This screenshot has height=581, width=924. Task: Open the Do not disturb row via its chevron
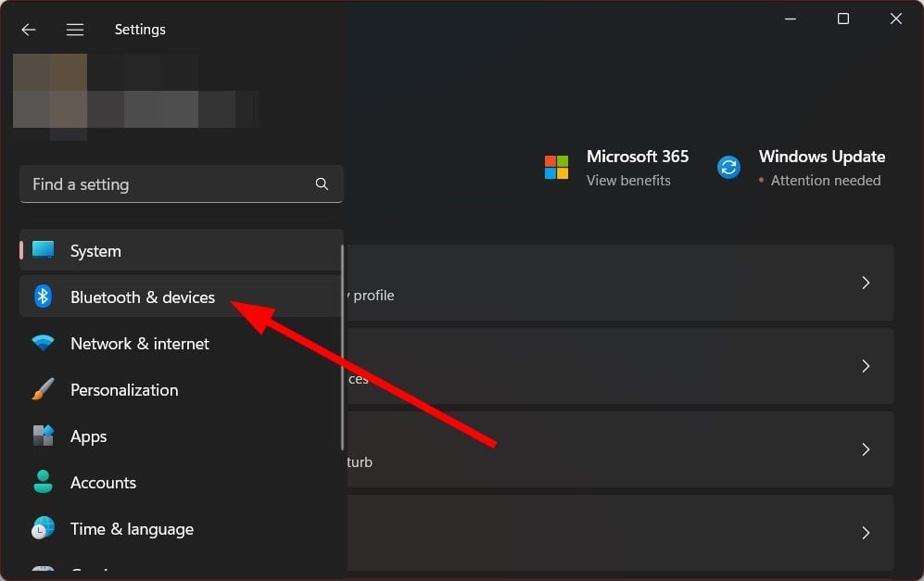click(x=865, y=449)
